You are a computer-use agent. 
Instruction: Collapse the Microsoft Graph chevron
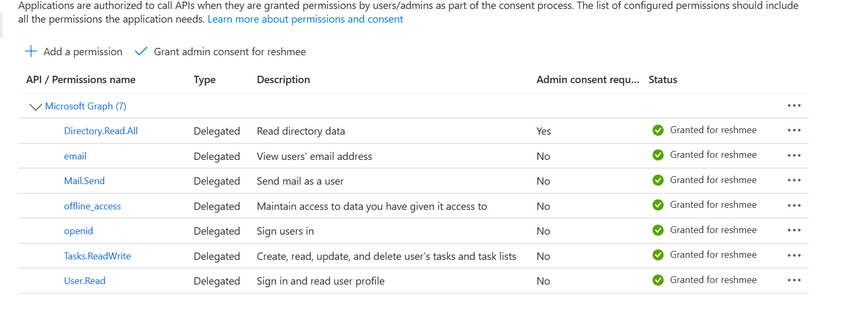tap(35, 107)
